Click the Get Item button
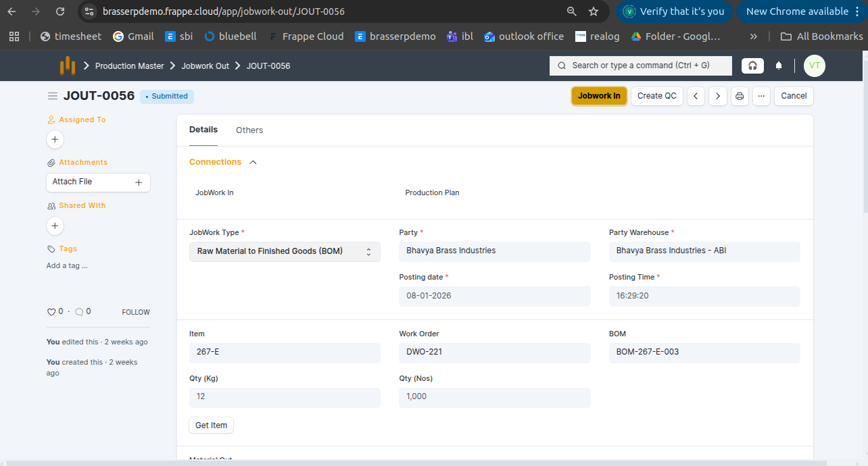Viewport: 868px width, 466px height. [x=211, y=425]
